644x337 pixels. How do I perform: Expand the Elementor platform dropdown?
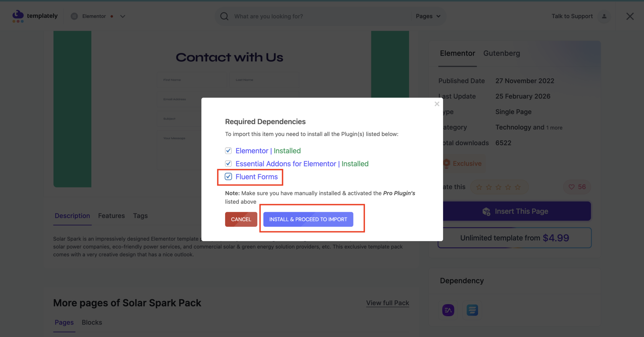(123, 16)
